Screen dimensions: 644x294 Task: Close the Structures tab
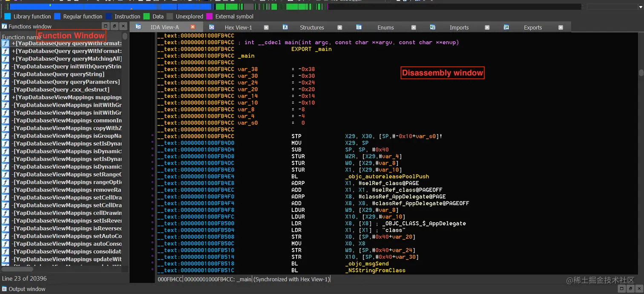pos(340,27)
